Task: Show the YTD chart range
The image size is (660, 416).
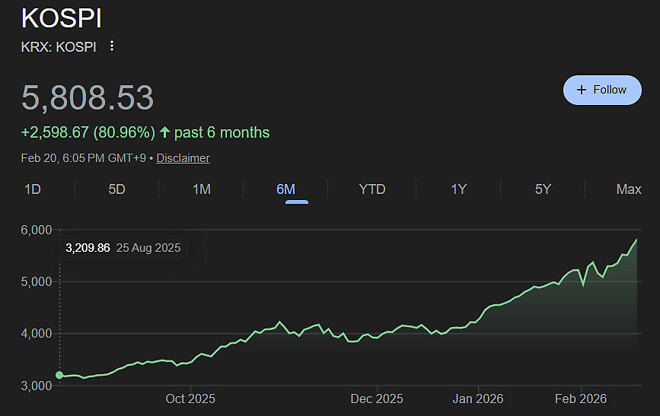Action: [372, 189]
